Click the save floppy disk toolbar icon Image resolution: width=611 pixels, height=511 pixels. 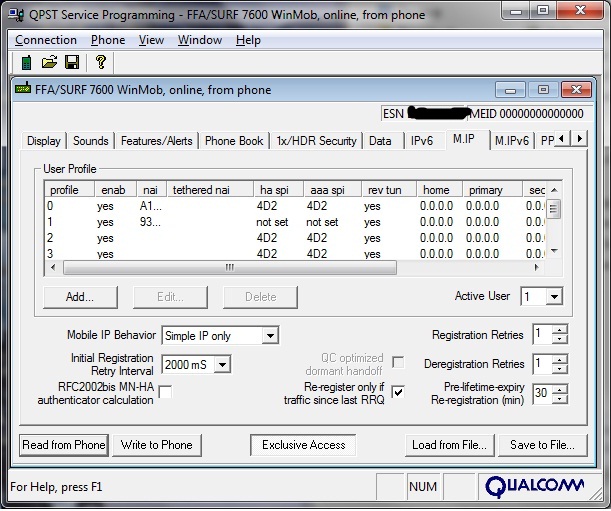tap(72, 62)
